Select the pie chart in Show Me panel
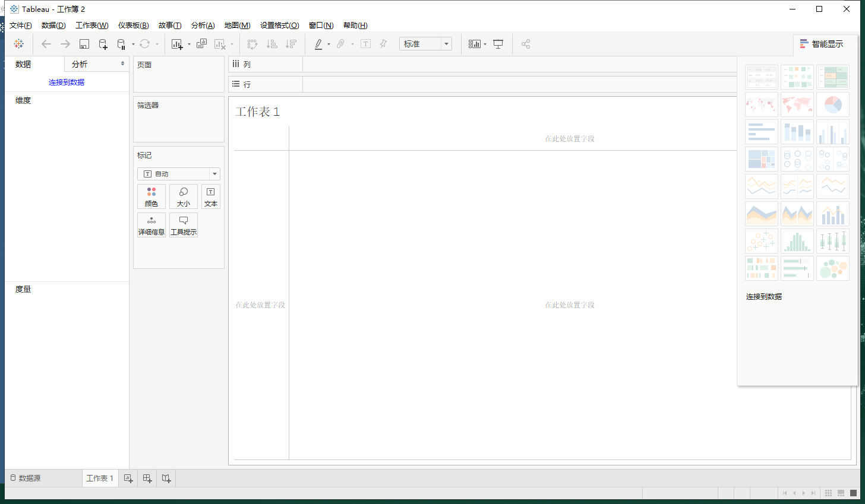Screen dimensions: 865x504 coord(833,104)
